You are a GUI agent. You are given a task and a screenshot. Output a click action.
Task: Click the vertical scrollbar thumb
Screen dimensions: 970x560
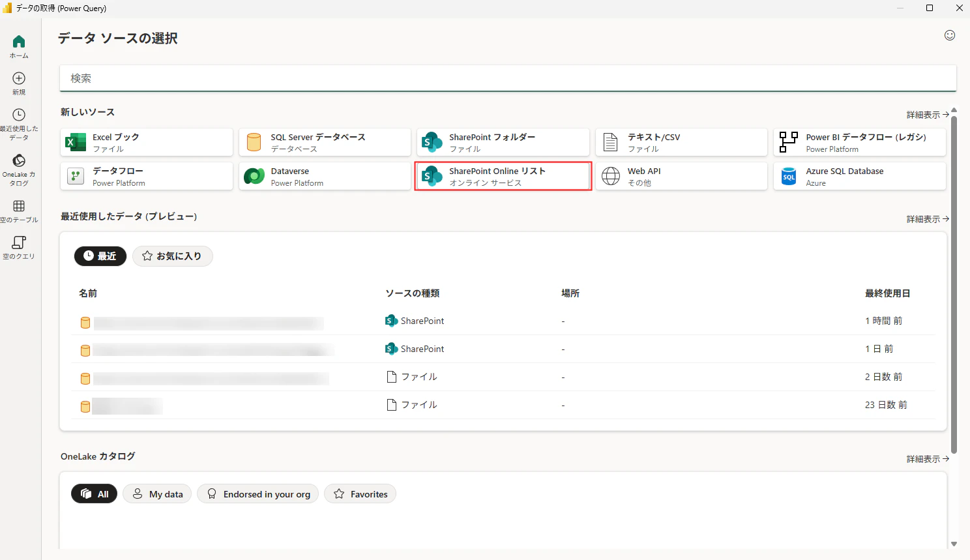click(954, 284)
